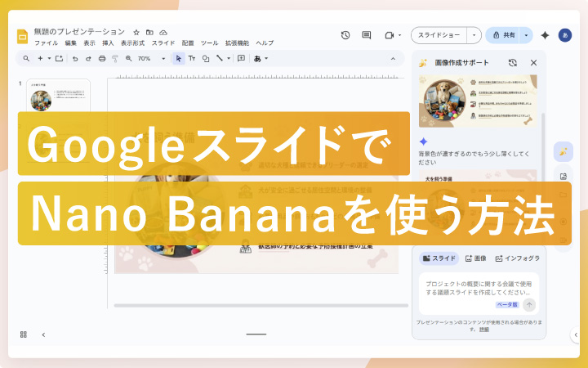Open the スライド menu
Screen dimensions: 588x368
pos(163,43)
